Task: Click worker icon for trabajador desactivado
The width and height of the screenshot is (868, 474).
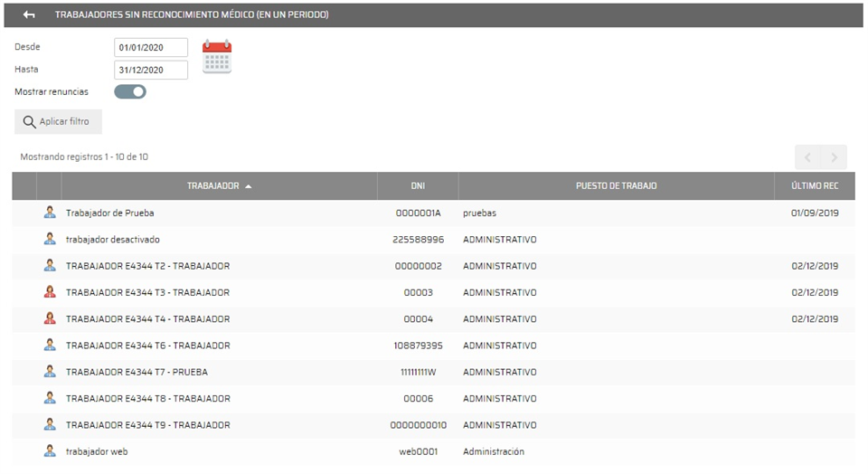Action: tap(50, 239)
